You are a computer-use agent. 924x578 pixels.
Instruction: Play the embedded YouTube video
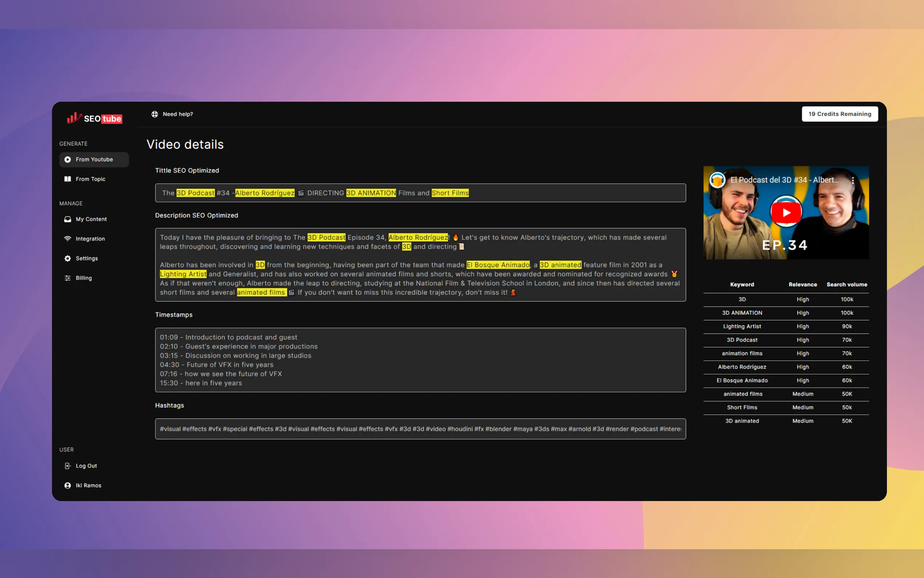[x=786, y=213]
